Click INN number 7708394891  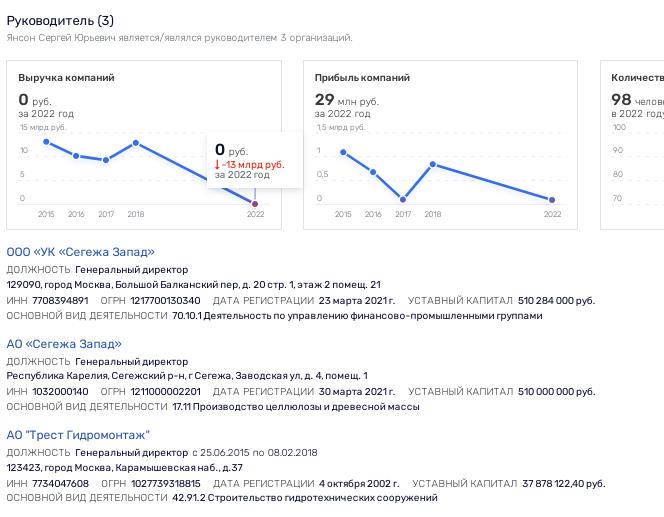(62, 300)
